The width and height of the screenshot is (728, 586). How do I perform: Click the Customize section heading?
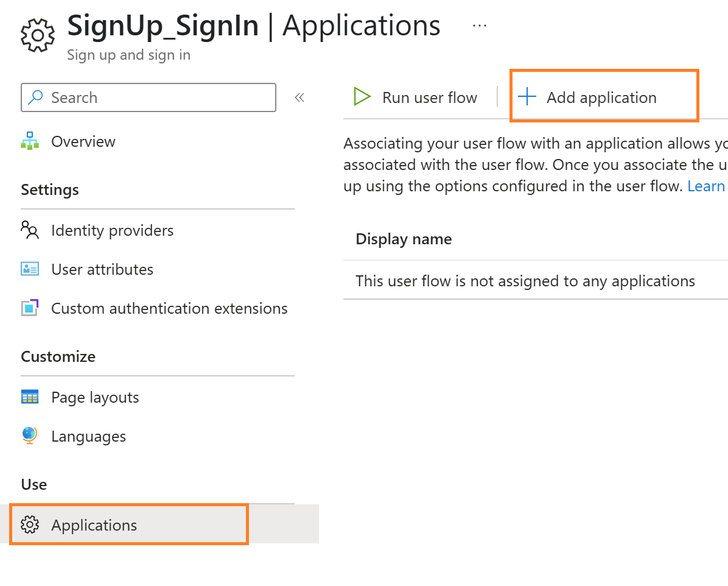58,356
